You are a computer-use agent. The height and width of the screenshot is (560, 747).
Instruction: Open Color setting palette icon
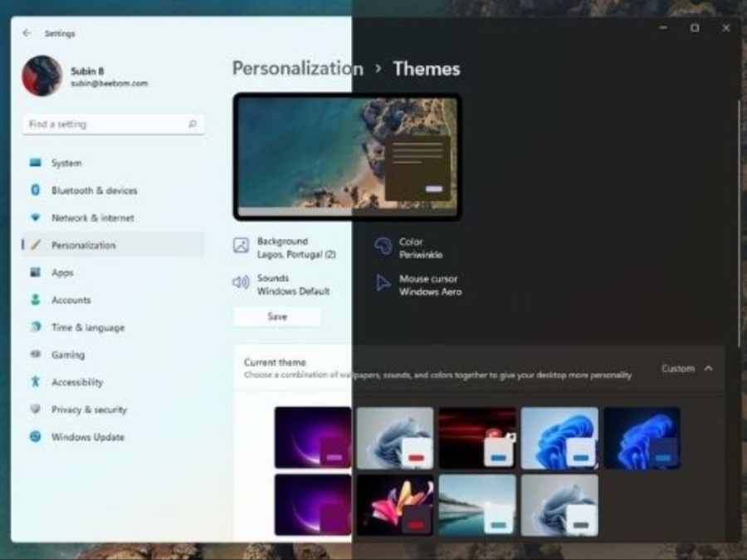(383, 246)
